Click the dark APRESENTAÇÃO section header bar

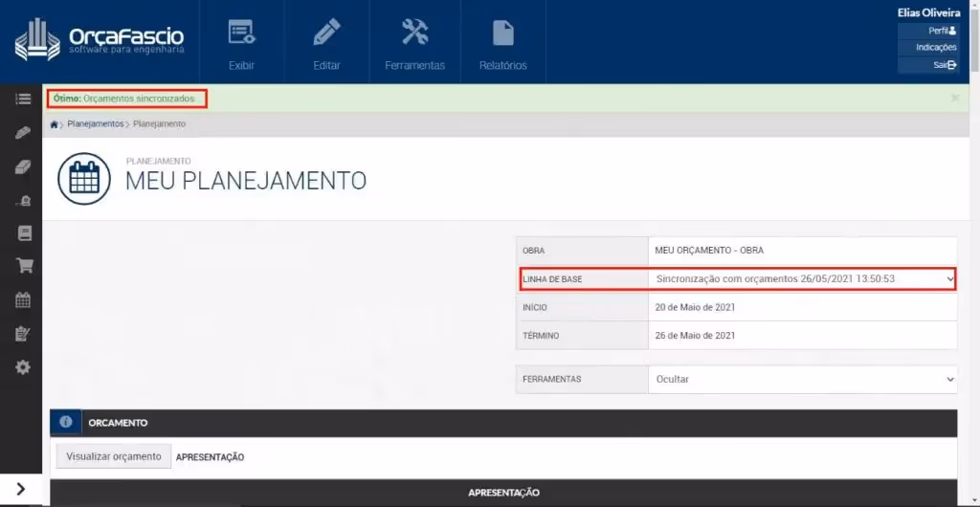[503, 493]
